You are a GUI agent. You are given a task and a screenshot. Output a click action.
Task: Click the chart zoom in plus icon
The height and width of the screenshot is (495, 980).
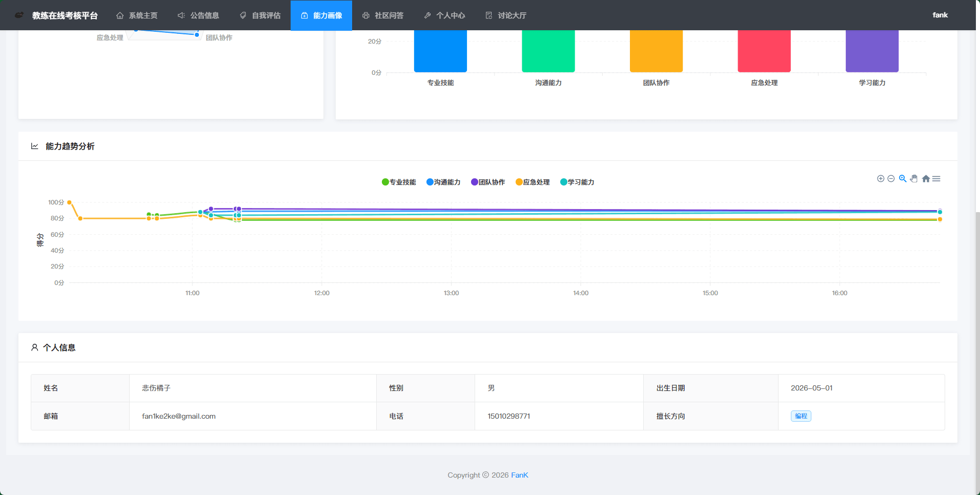pyautogui.click(x=881, y=179)
